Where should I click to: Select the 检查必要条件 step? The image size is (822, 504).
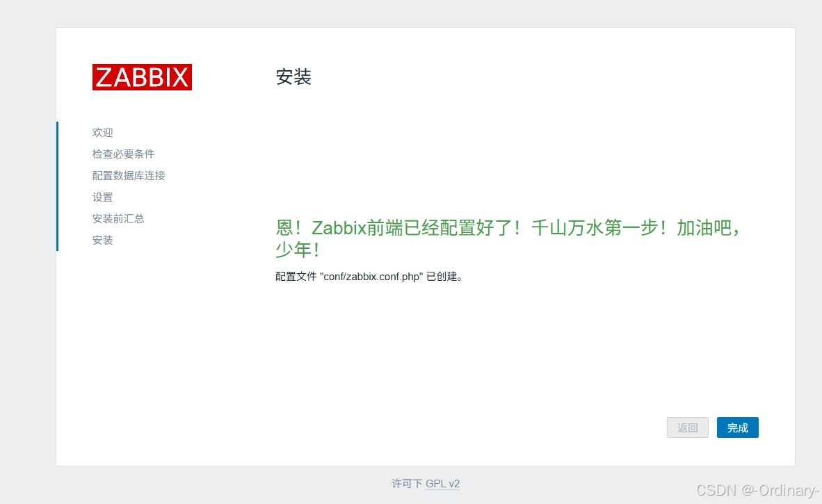(123, 154)
